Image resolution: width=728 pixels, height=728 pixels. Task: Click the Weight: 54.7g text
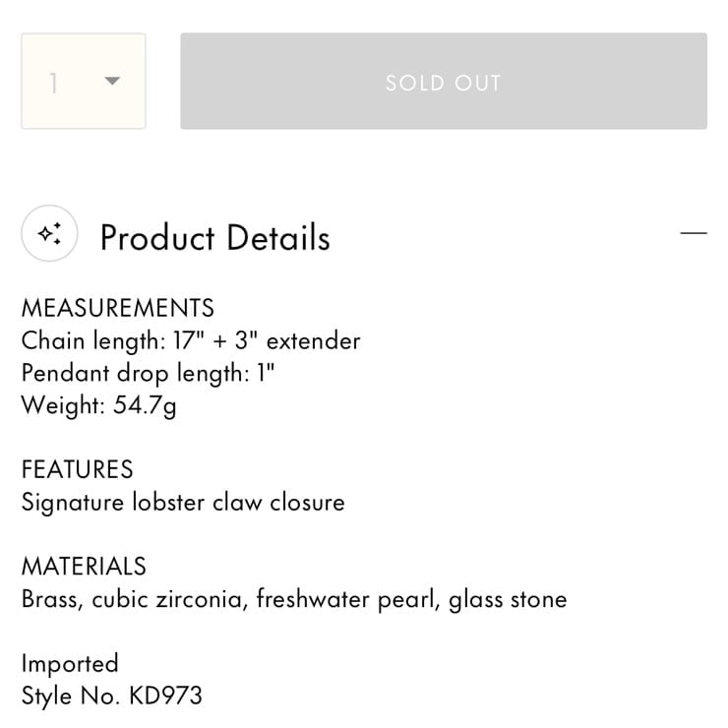[99, 405]
